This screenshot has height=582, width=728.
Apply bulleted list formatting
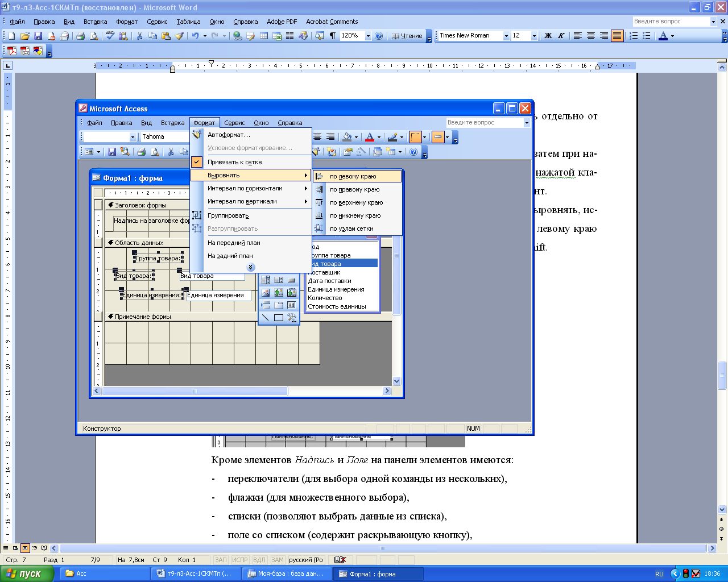point(647,36)
